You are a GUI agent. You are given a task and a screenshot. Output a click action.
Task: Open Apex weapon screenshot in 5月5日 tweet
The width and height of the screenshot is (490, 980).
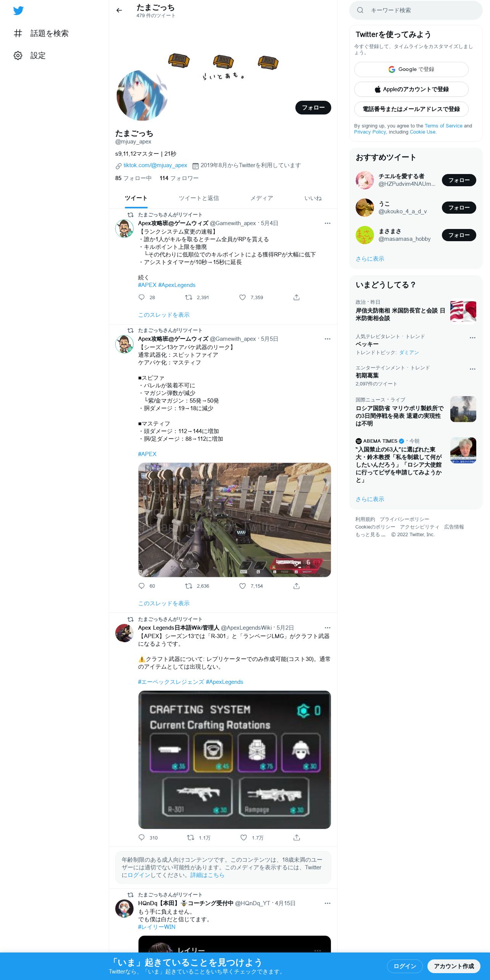click(234, 520)
